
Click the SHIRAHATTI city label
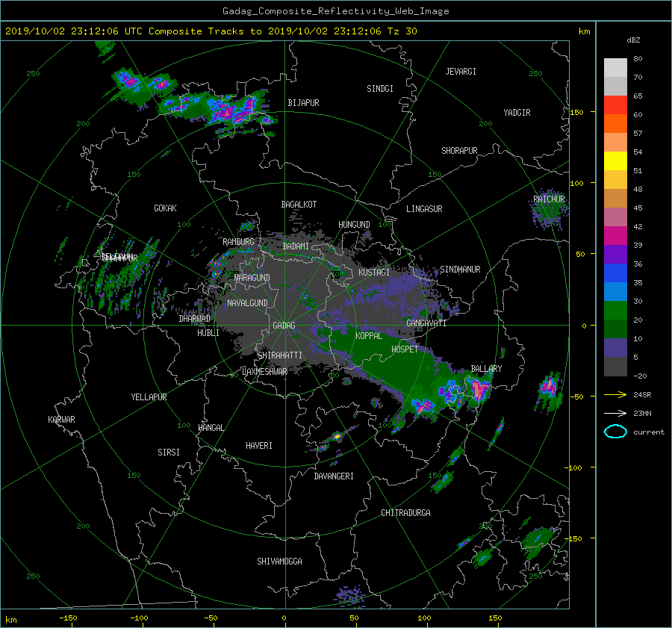(x=280, y=355)
